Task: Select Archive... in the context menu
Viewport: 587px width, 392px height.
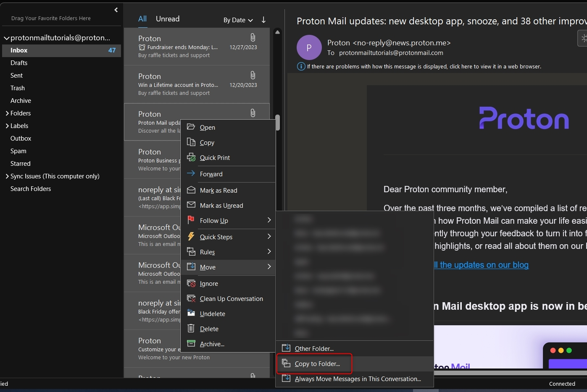Action: [x=228, y=344]
